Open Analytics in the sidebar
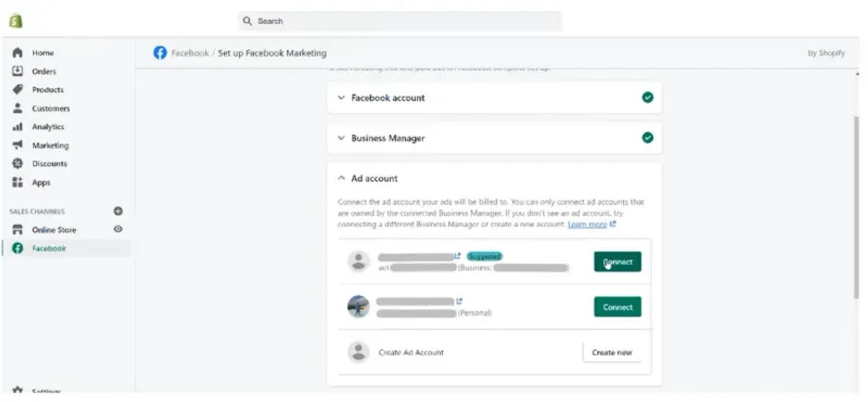Viewport: 868px width, 402px height. click(x=48, y=127)
